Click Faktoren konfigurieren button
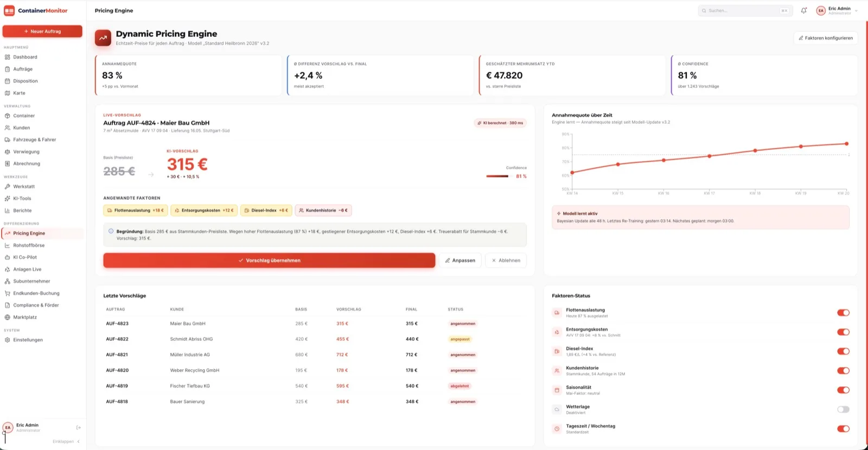Image resolution: width=868 pixels, height=450 pixels. (826, 38)
